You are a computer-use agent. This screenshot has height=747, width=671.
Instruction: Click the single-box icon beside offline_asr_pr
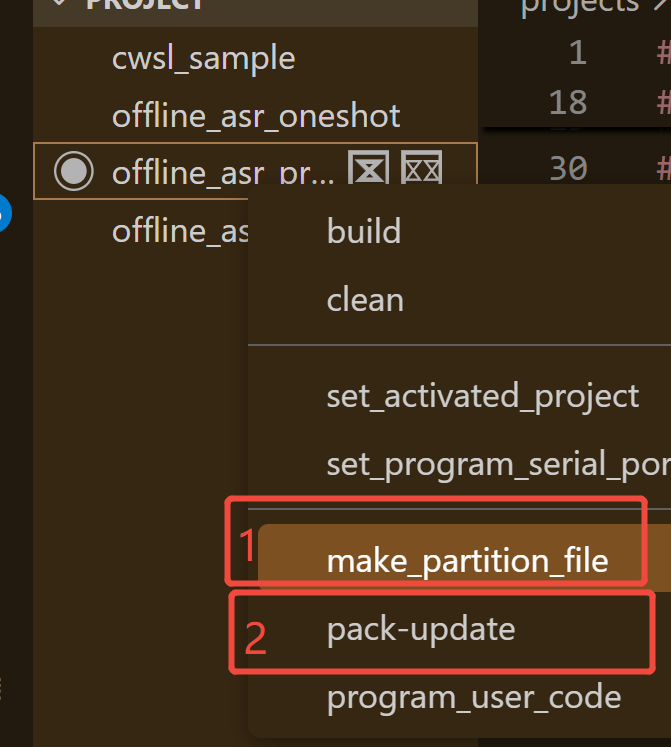(x=368, y=171)
